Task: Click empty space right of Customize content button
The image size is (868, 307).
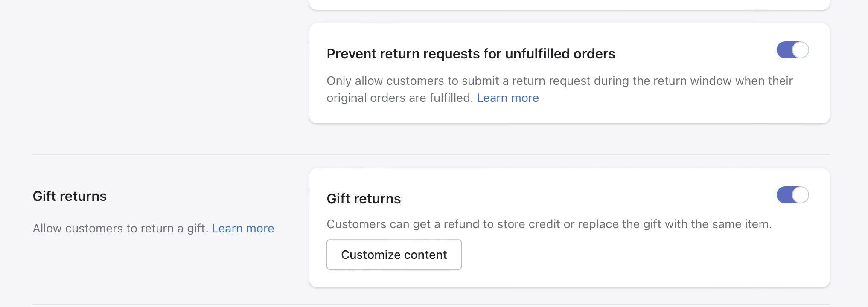Action: 640,255
